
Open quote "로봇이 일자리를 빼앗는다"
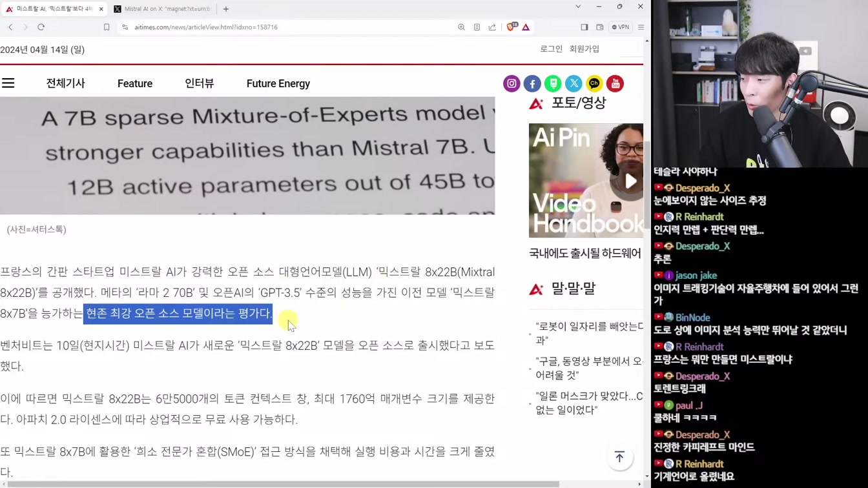[589, 333]
